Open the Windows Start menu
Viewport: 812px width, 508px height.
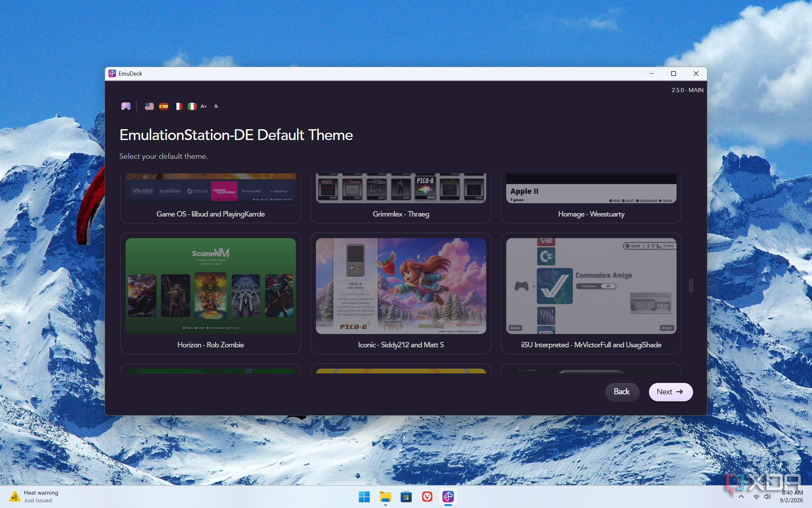pos(364,497)
